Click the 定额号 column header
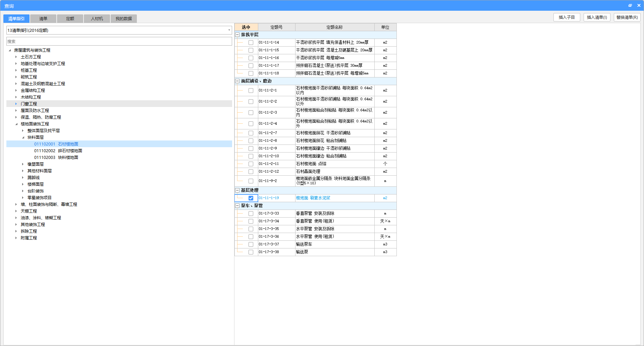 [x=277, y=27]
